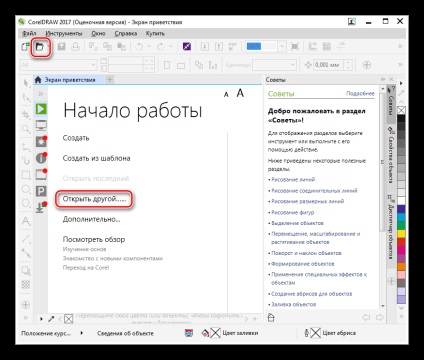Click the Redo arrow icon
This screenshot has height=360, width=424.
pyautogui.click(x=161, y=47)
